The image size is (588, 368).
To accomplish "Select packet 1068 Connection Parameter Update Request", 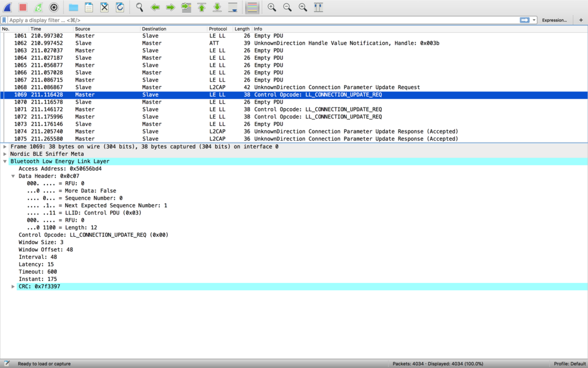I will point(294,87).
